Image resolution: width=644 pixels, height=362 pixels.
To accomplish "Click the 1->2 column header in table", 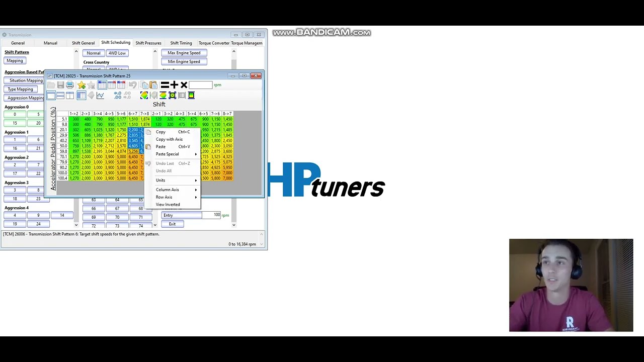I will (74, 114).
